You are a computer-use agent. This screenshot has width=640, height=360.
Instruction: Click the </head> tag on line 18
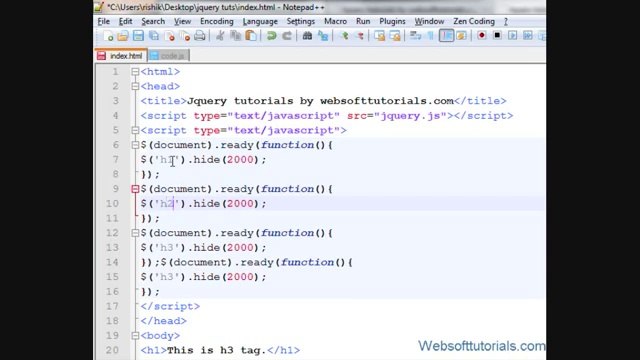point(164,321)
